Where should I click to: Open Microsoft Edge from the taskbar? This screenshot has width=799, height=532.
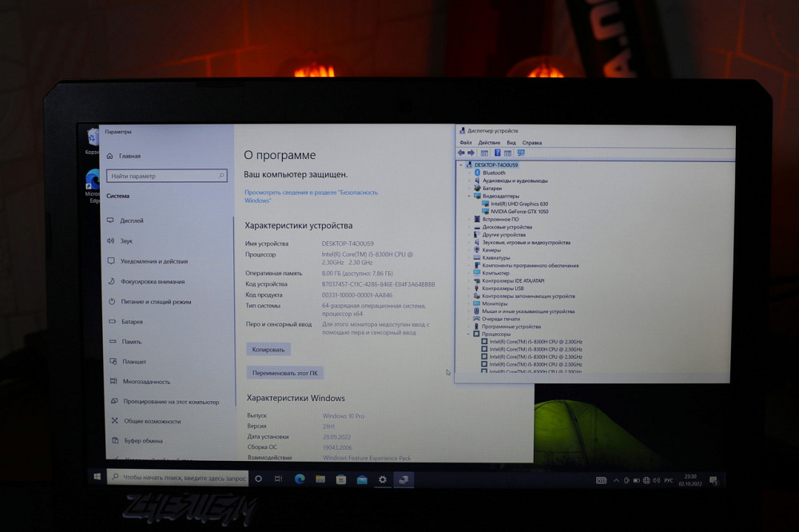[300, 479]
